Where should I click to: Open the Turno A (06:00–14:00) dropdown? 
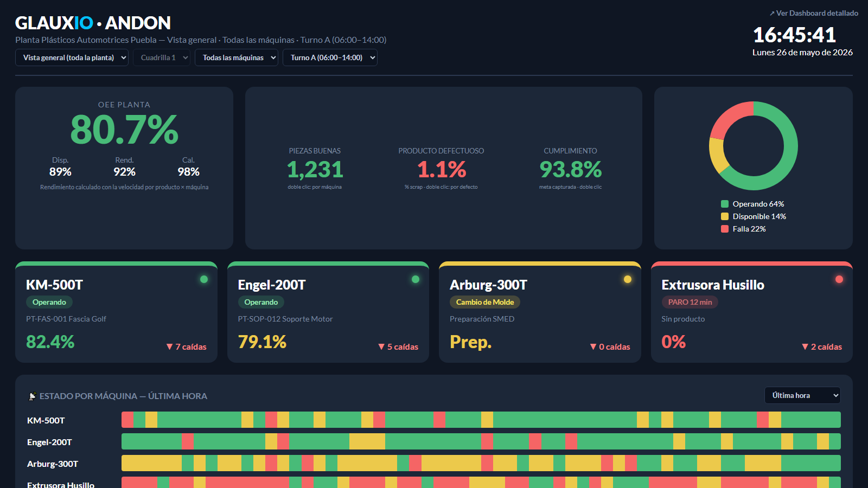[330, 57]
